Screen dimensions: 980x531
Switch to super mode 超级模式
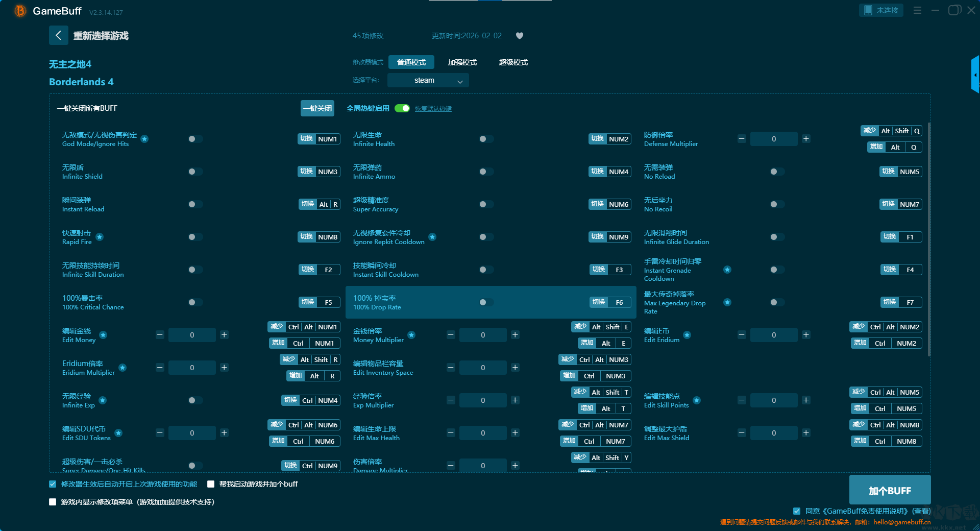pyautogui.click(x=513, y=62)
